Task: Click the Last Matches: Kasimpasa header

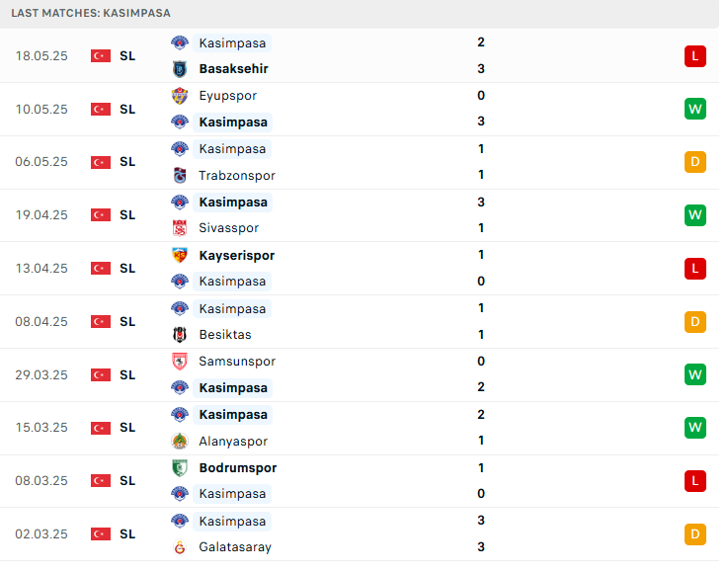Action: pos(91,13)
